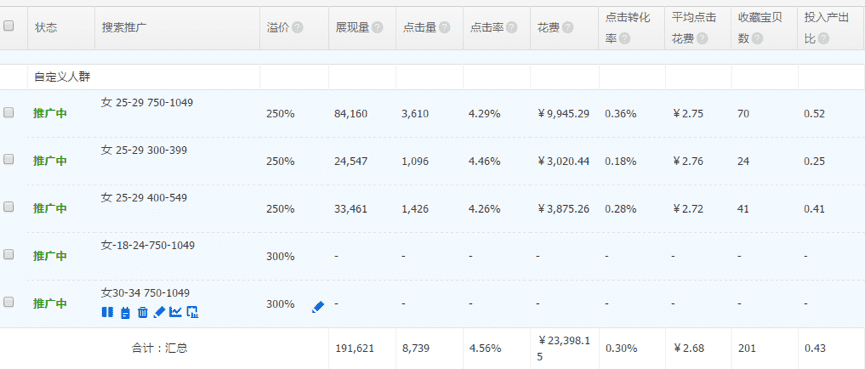
Task: Open help tooltip next to 投入产出比 header
Action: 823,39
